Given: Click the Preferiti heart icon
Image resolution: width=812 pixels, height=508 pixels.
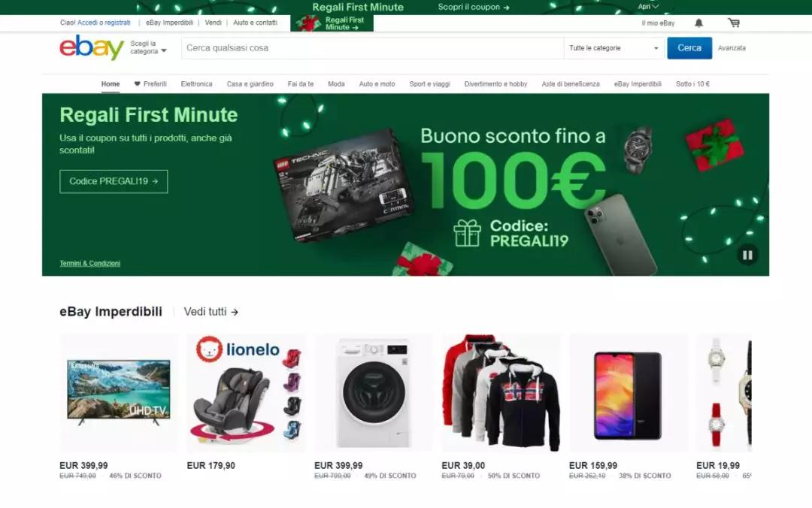Looking at the screenshot, I should click(138, 84).
